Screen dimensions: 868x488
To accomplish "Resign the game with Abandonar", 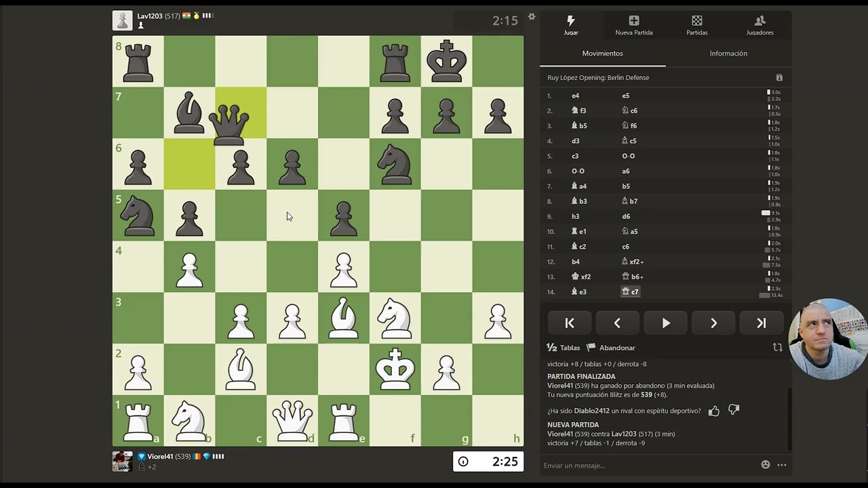I will coord(611,348).
